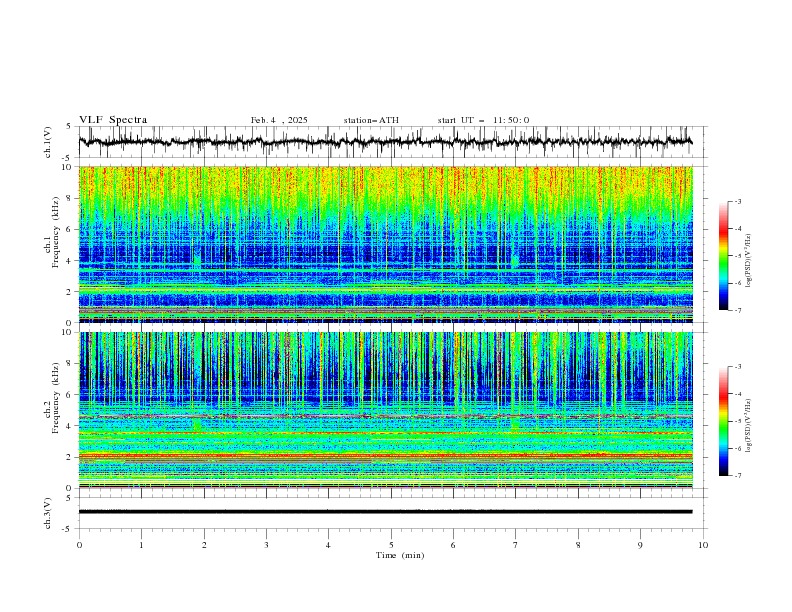Viewport: 792px width, 612px height.
Task: Click the ch.1 color scale bar
Action: click(723, 256)
